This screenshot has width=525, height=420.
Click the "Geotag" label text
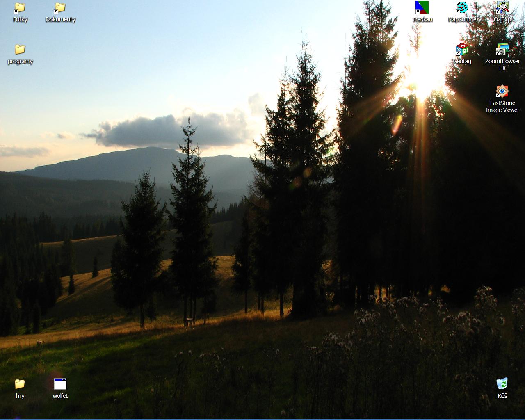point(462,62)
